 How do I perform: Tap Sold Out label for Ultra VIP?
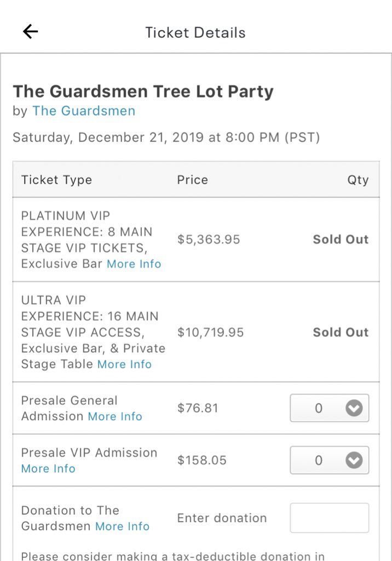click(x=341, y=333)
